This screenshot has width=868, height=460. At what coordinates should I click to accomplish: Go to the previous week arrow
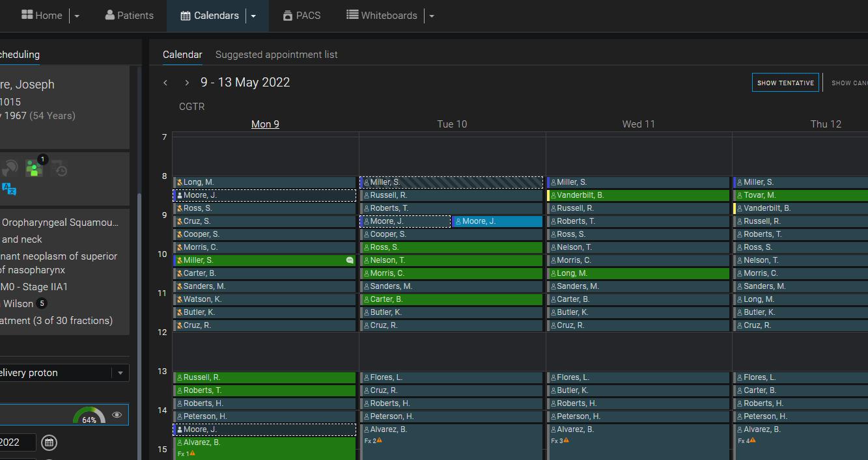[x=165, y=83]
